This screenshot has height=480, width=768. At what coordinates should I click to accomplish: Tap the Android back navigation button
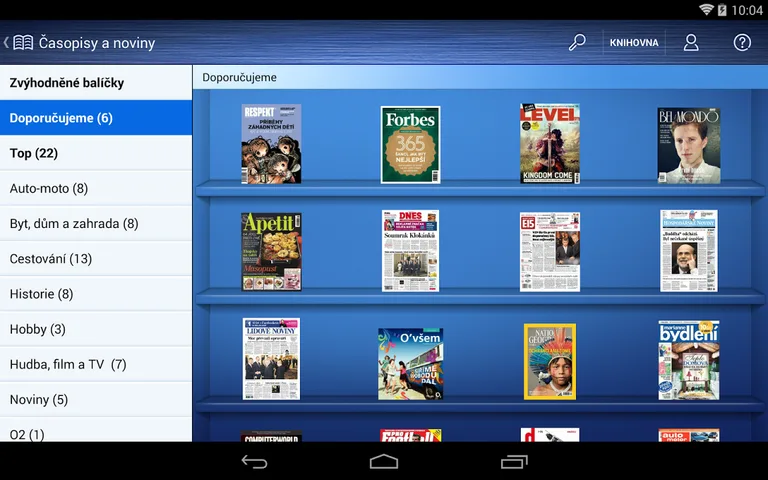(x=255, y=461)
